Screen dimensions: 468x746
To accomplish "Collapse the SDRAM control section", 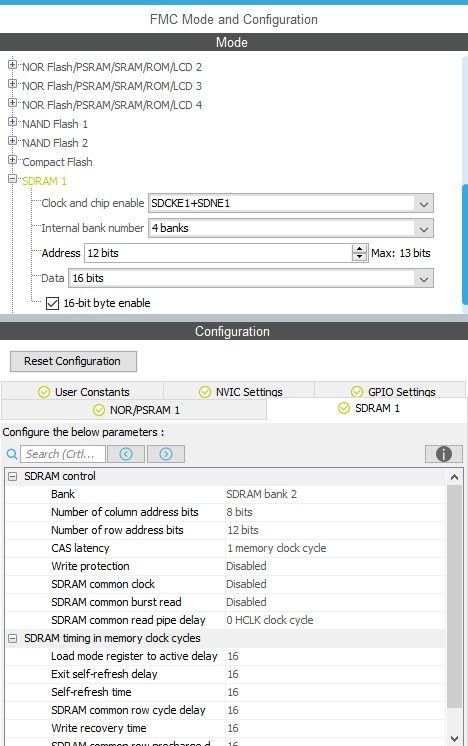I will [x=13, y=476].
